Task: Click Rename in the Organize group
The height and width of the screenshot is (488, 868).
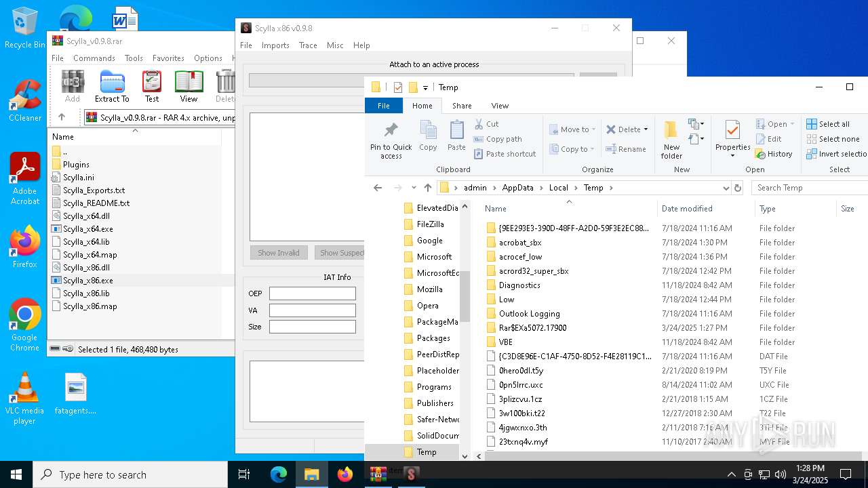Action: [626, 149]
